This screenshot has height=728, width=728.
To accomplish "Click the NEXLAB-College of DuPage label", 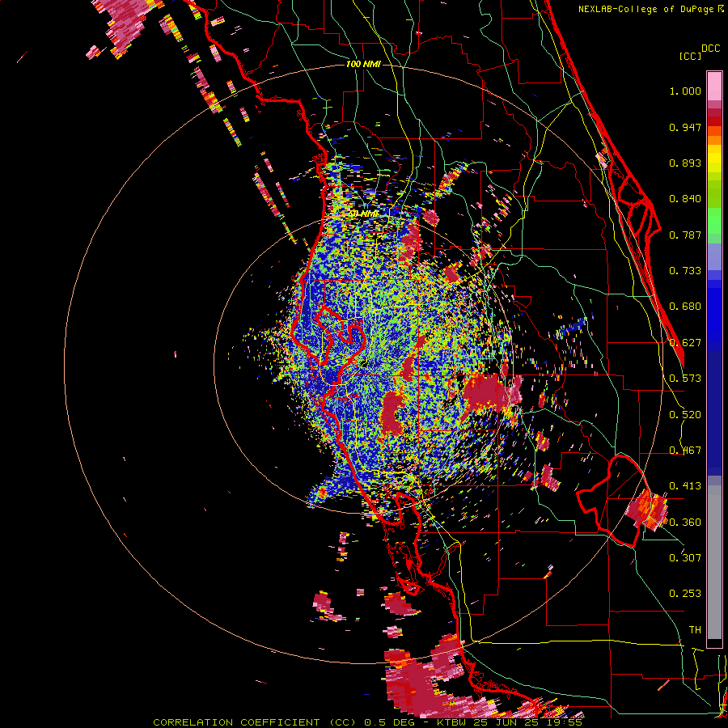I will point(645,9).
